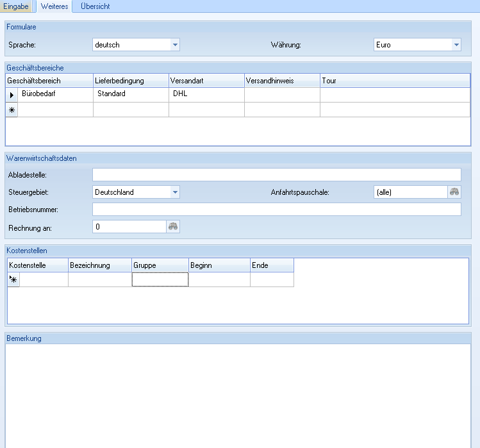Select the DHL cell in Versandart
This screenshot has height=448, width=480.
pos(206,94)
